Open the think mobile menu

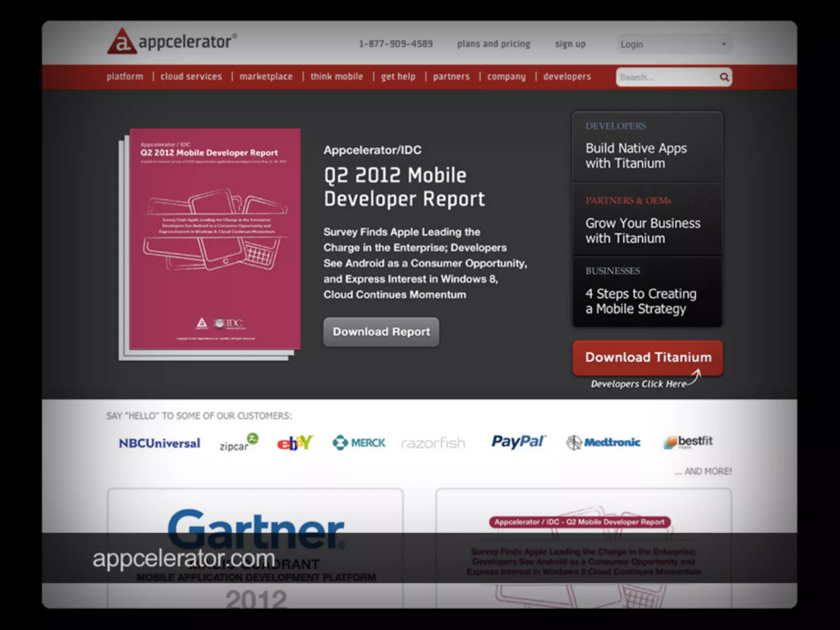(337, 77)
